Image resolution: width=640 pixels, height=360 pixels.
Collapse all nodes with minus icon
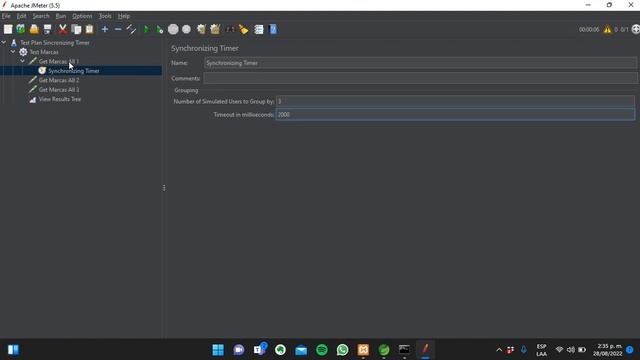(x=118, y=29)
